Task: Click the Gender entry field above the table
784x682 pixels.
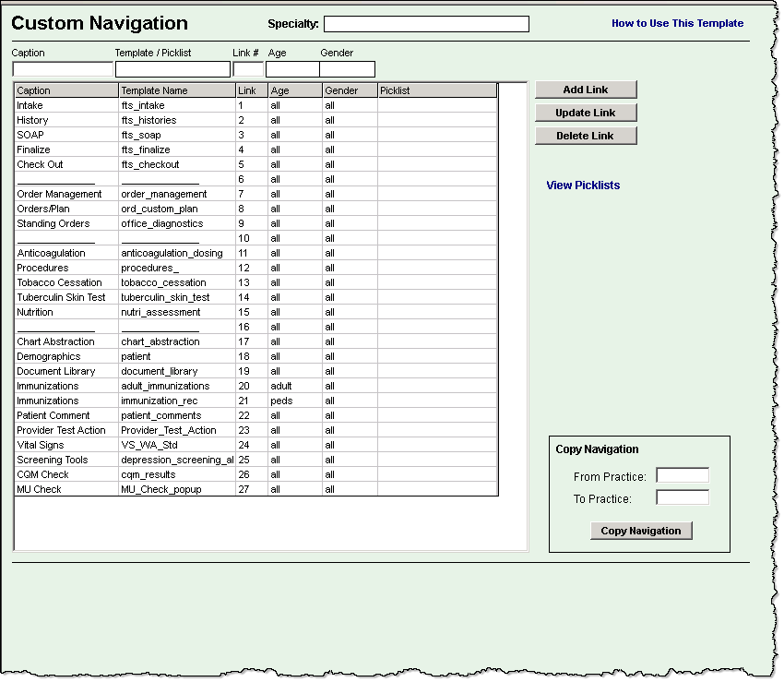Action: point(347,69)
